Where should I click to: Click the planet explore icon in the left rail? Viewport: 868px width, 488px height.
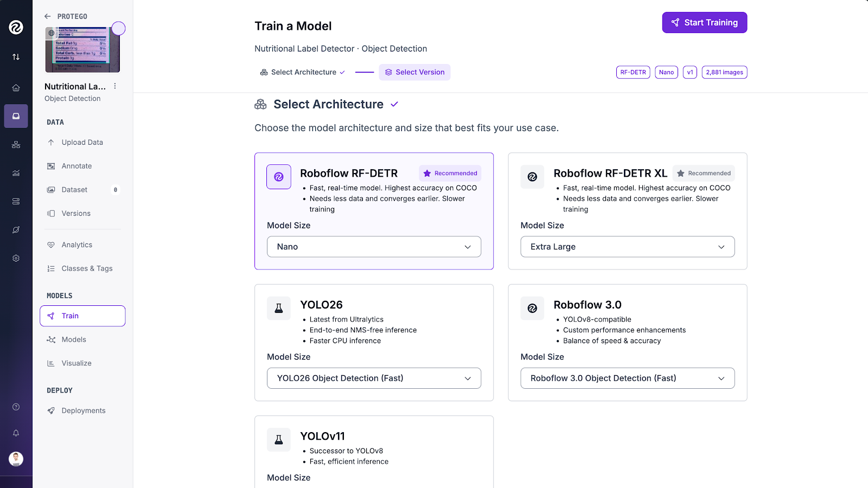pyautogui.click(x=16, y=230)
